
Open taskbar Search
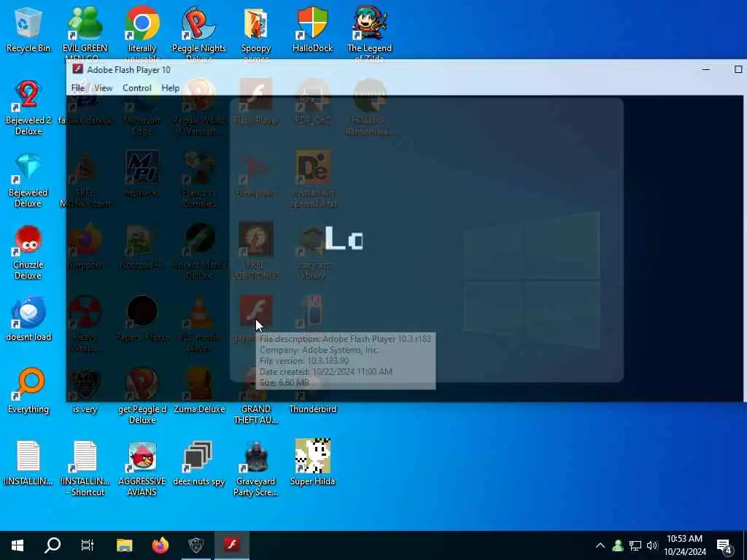click(53, 545)
